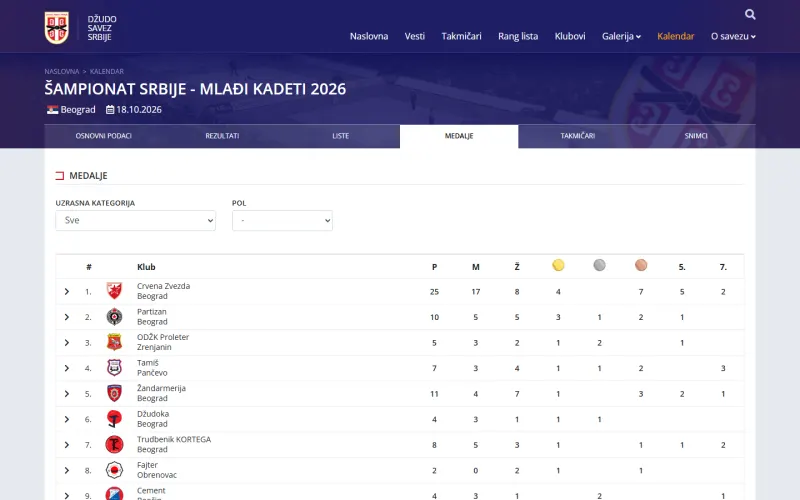Switch to the Rezultati tab
800x500 pixels.
222,136
